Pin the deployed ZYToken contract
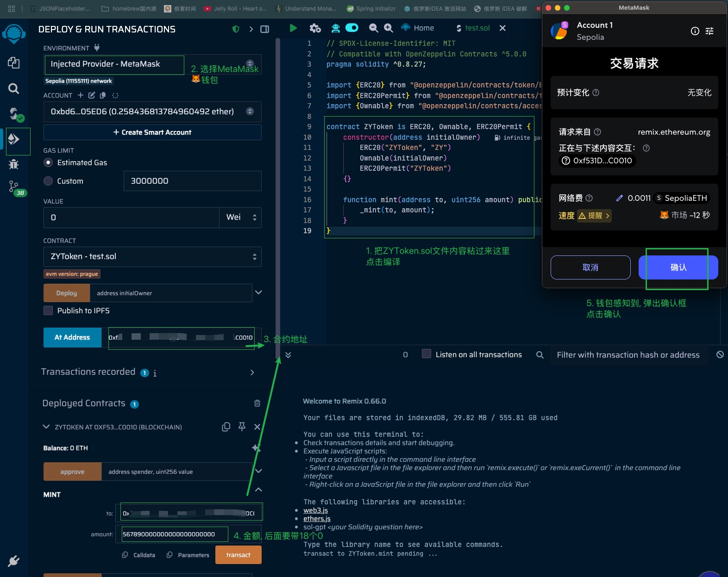The image size is (728, 577). click(242, 427)
